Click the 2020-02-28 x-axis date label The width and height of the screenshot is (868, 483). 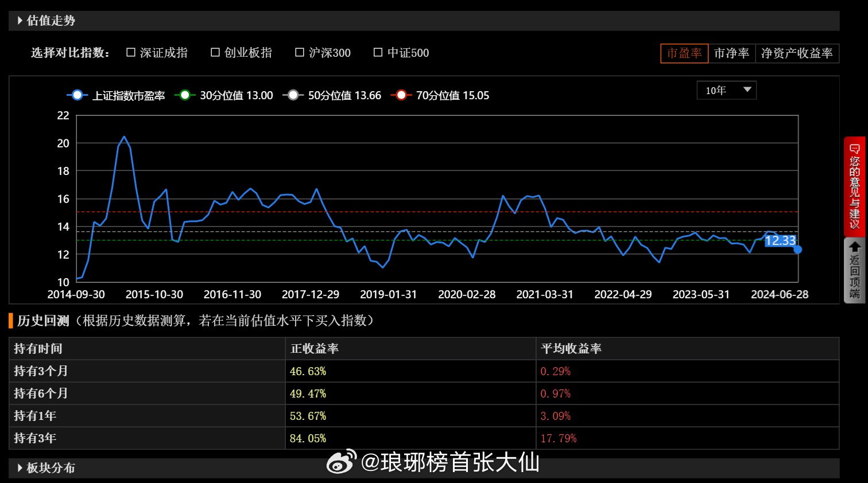click(467, 294)
